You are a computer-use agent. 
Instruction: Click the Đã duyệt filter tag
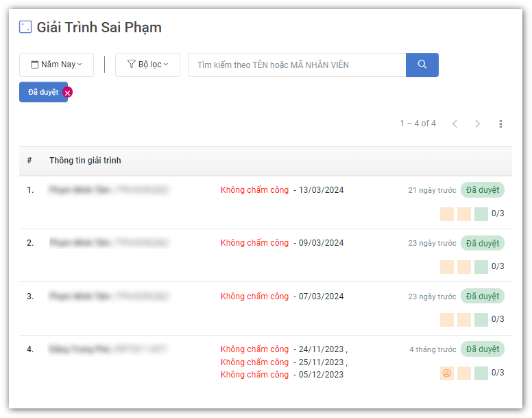pyautogui.click(x=43, y=92)
